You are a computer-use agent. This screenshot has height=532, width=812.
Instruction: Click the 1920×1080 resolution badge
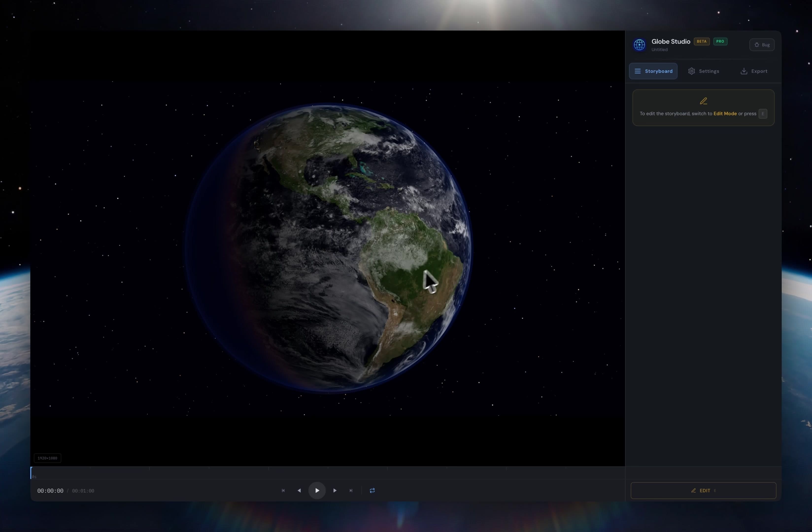pyautogui.click(x=47, y=458)
